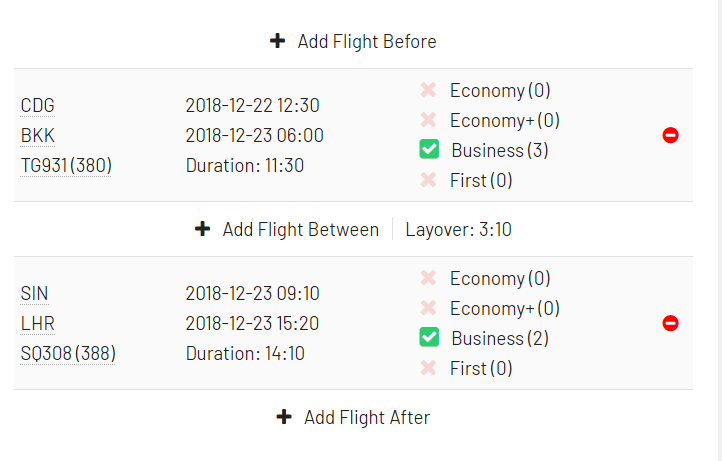The width and height of the screenshot is (722, 461).
Task: Toggle First class on the TG931 flight
Action: (428, 180)
